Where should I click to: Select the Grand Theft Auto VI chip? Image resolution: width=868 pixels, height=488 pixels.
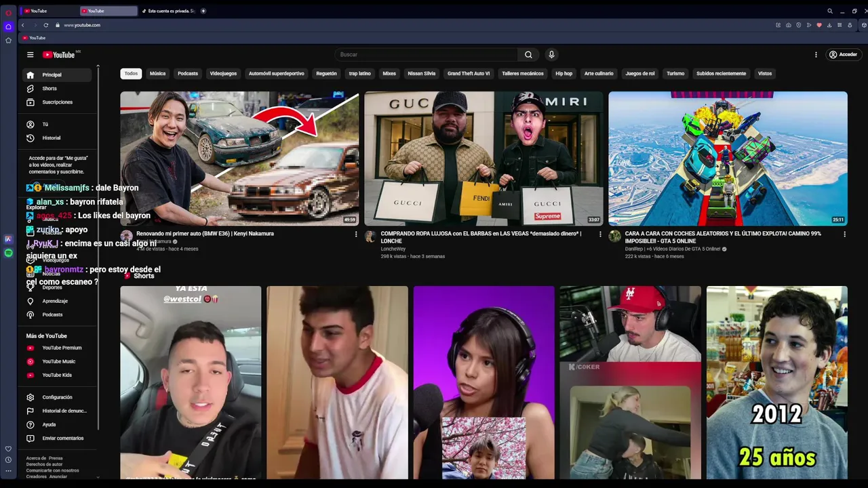[469, 74]
